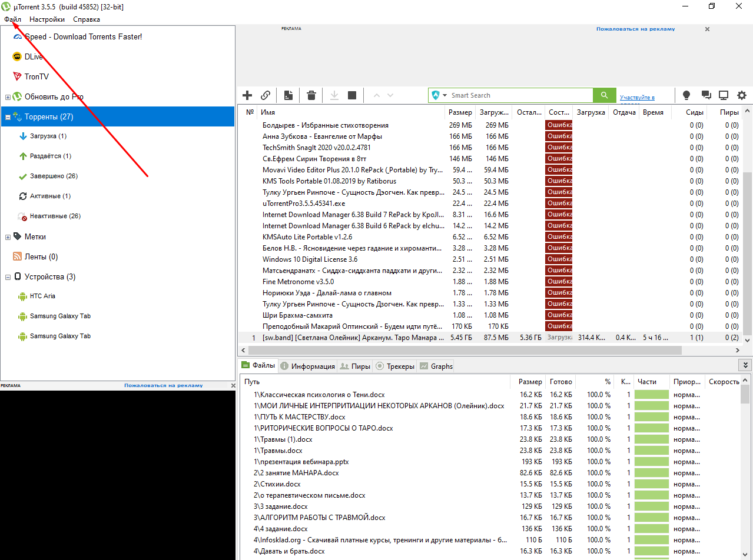753x560 pixels.
Task: Click the Create New Torrent file icon
Action: (x=288, y=95)
